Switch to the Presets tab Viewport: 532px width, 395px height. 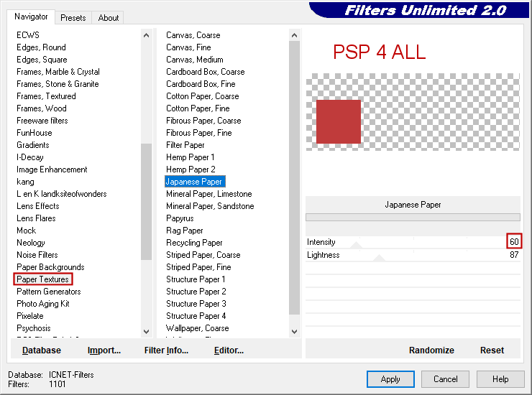point(73,18)
